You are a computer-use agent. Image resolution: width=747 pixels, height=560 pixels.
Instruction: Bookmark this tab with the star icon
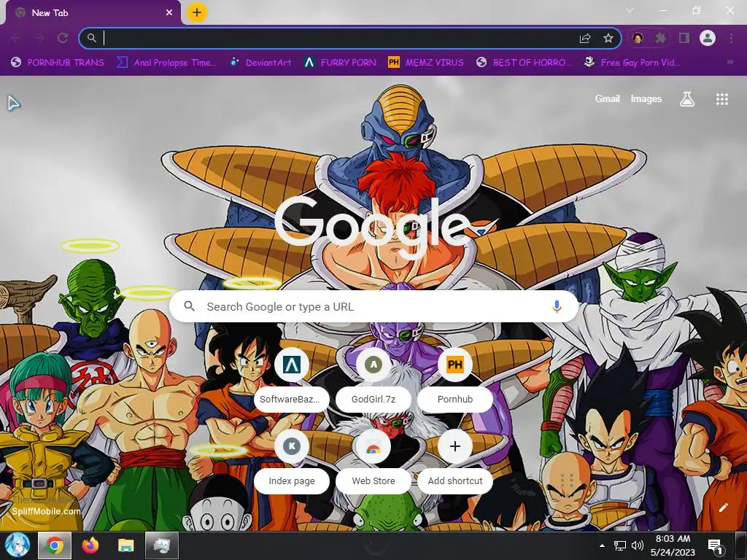(608, 38)
